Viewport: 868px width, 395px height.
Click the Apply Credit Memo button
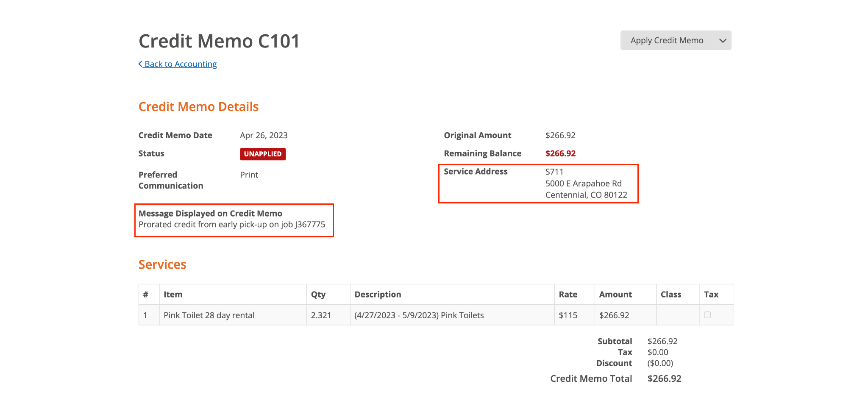[x=667, y=40]
